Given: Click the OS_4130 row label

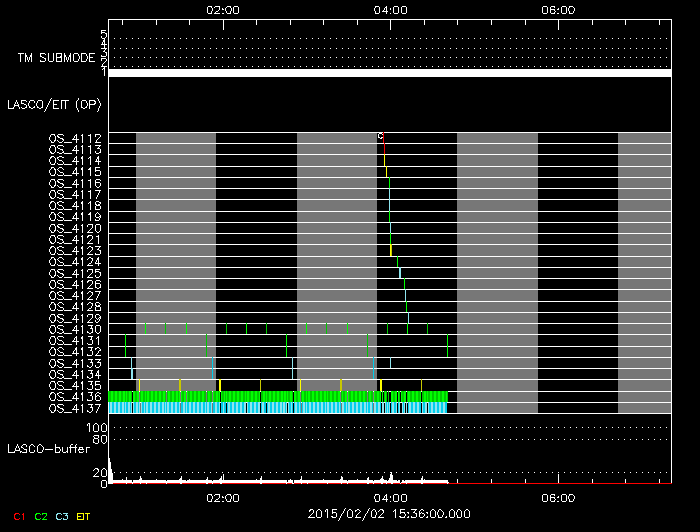Looking at the screenshot, I should coord(75,329).
